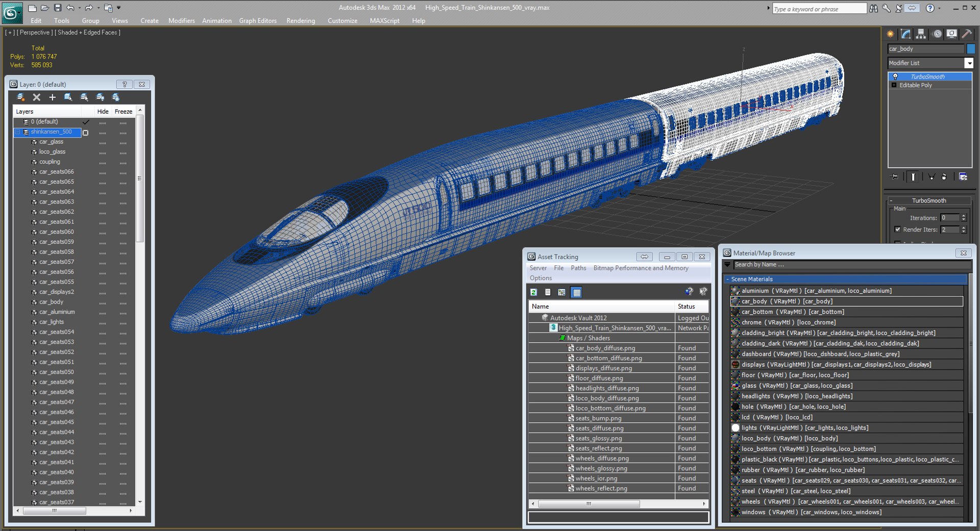
Task: Highlight selected objects' layers icon in Layer toolbar
Action: click(84, 97)
